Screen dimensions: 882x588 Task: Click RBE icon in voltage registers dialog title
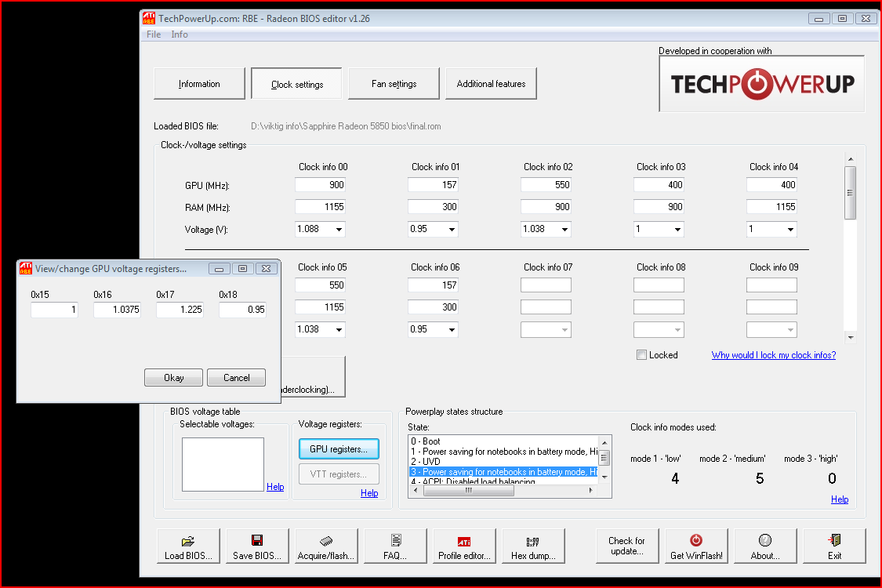click(x=26, y=268)
